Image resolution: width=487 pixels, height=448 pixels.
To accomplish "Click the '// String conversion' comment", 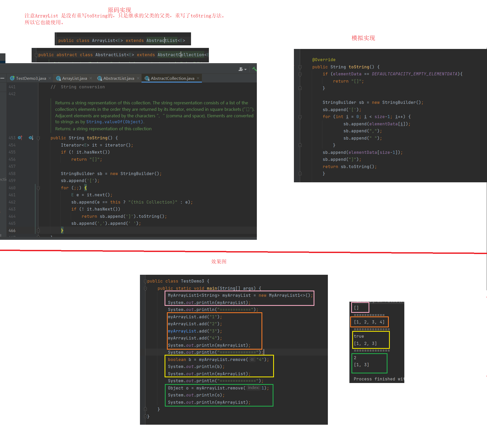I will pyautogui.click(x=77, y=87).
